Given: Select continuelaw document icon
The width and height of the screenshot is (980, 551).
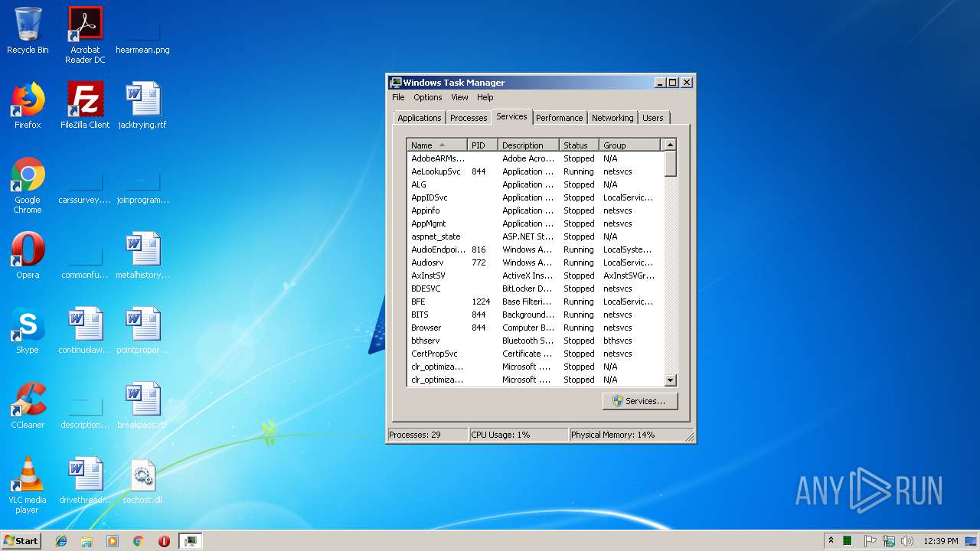Looking at the screenshot, I should (x=85, y=331).
